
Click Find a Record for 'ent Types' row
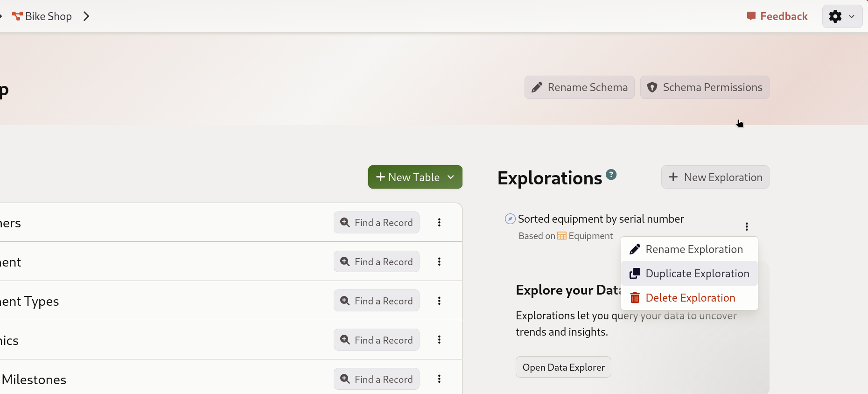pyautogui.click(x=377, y=301)
